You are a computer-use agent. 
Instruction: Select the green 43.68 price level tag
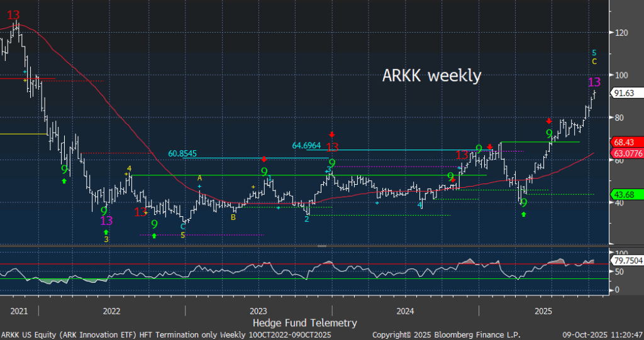click(626, 194)
